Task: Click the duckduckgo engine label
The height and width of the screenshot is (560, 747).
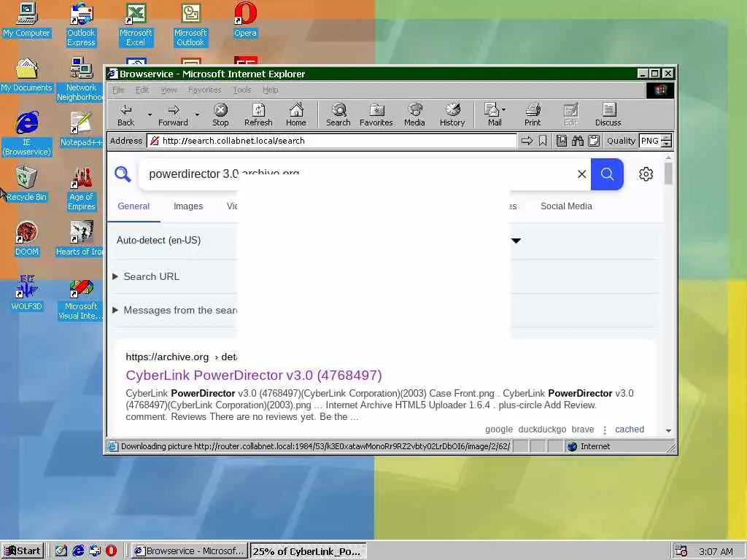Action: pyautogui.click(x=542, y=429)
